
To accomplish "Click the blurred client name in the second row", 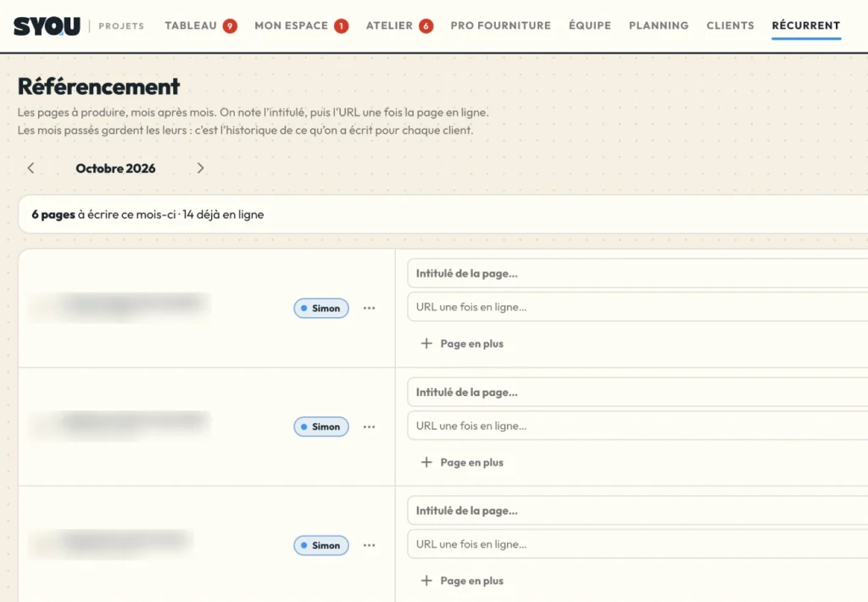I will tap(120, 425).
